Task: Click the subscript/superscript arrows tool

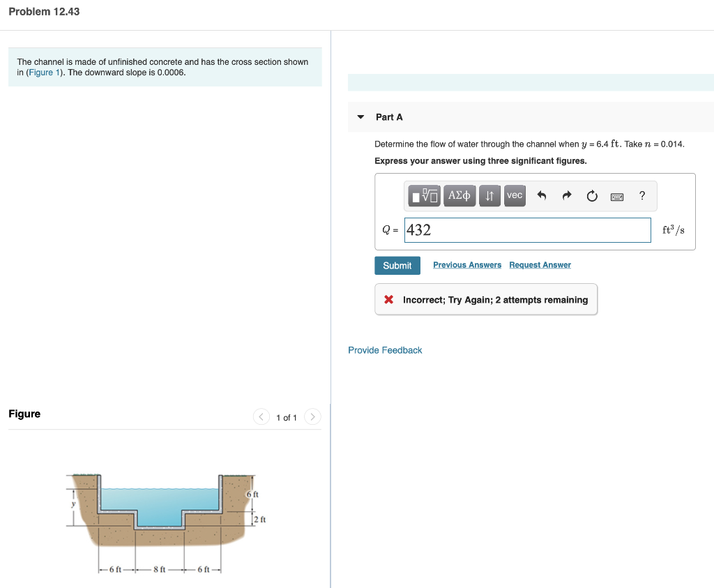Action: pos(489,196)
